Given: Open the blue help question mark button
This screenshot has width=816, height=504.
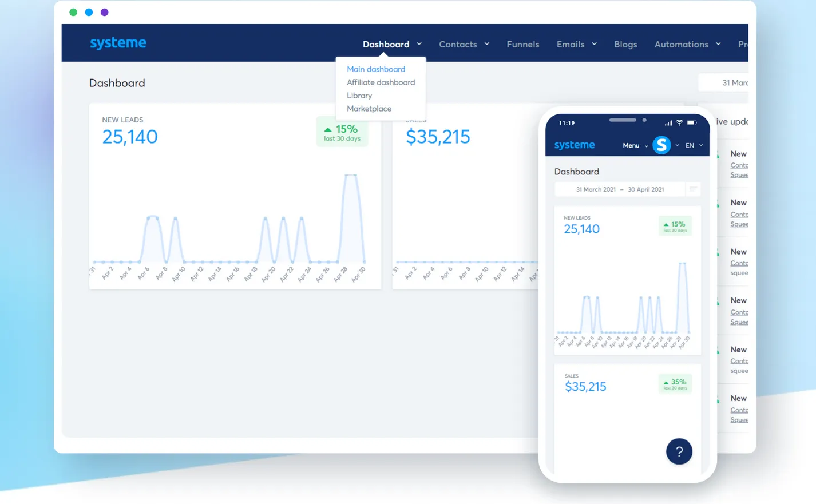Looking at the screenshot, I should [x=679, y=451].
